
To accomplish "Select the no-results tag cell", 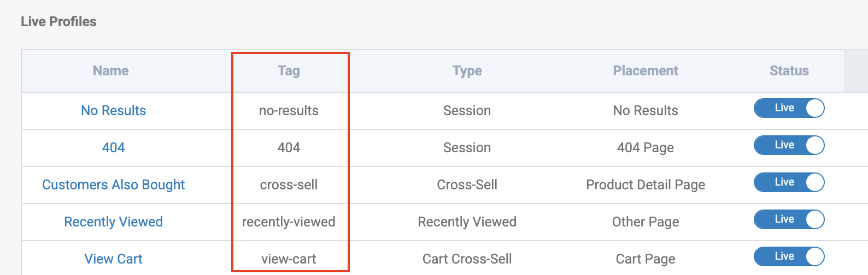I will click(x=289, y=111).
